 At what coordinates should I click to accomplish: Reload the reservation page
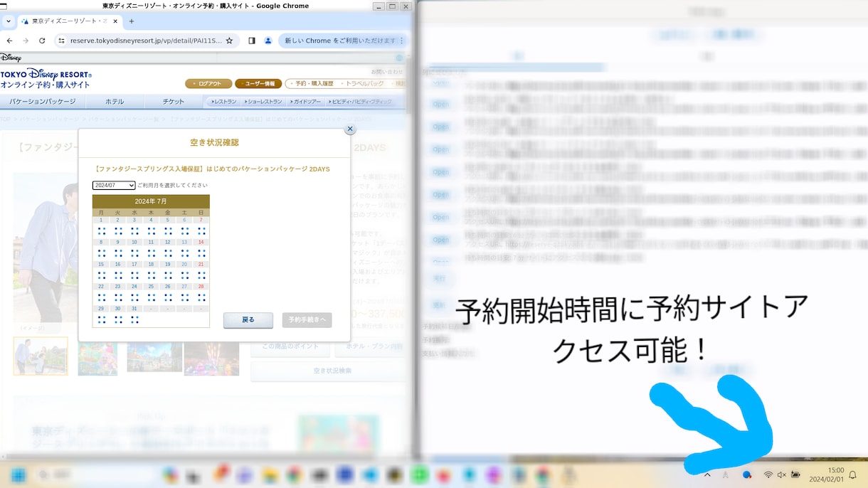click(x=43, y=41)
